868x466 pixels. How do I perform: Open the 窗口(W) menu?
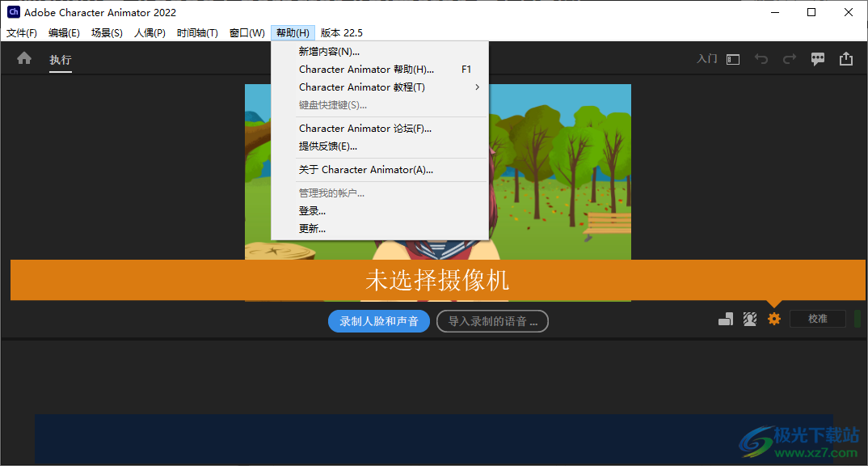(x=246, y=32)
